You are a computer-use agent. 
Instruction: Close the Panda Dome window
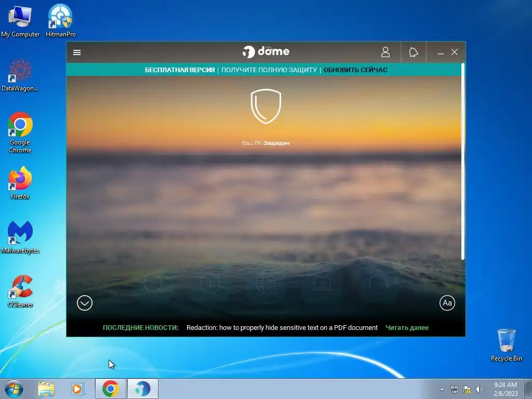point(454,52)
